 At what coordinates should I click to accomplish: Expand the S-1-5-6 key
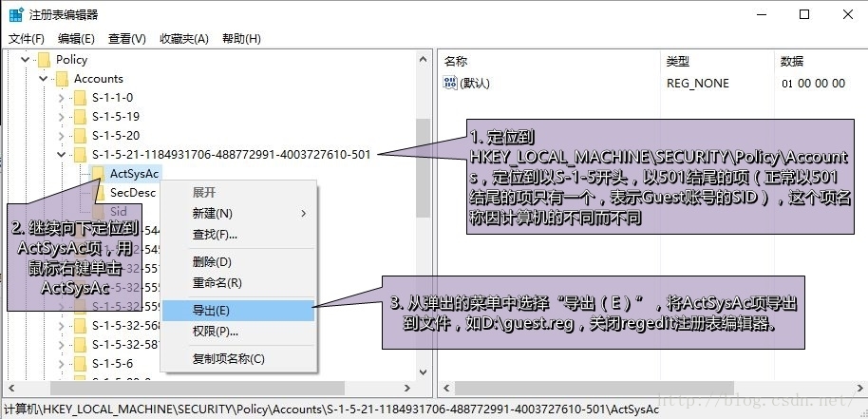coord(62,364)
